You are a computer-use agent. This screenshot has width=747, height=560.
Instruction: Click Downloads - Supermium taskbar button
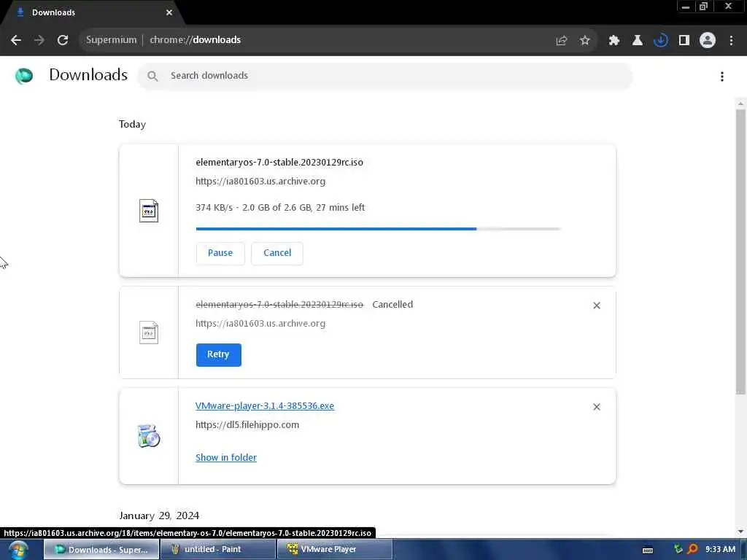tap(101, 550)
